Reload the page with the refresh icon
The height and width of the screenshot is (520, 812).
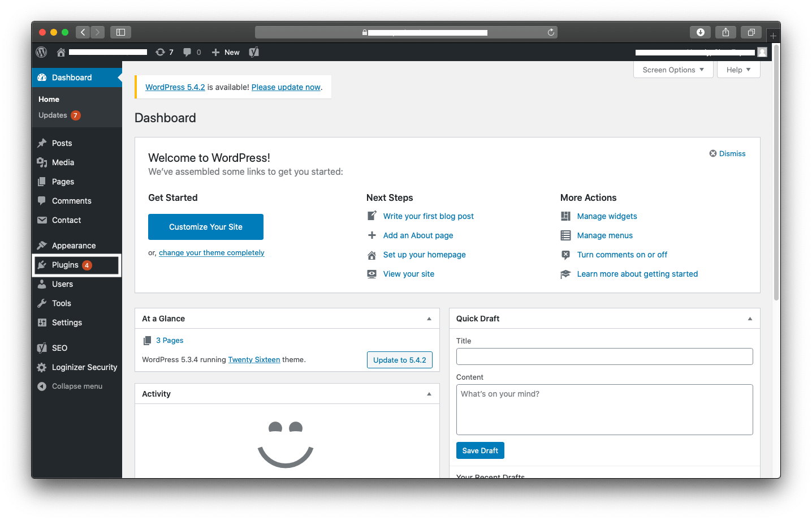click(551, 32)
